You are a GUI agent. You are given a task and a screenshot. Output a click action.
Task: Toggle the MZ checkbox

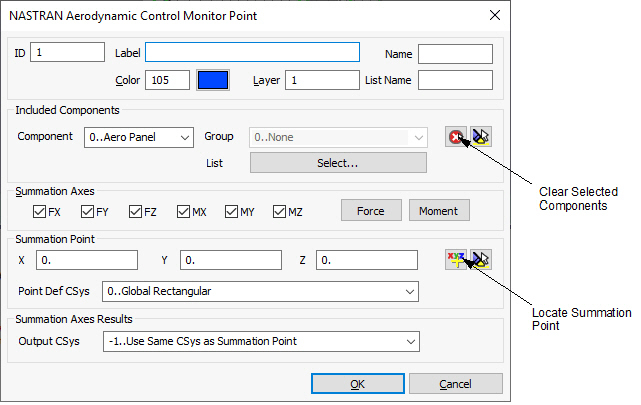point(279,212)
